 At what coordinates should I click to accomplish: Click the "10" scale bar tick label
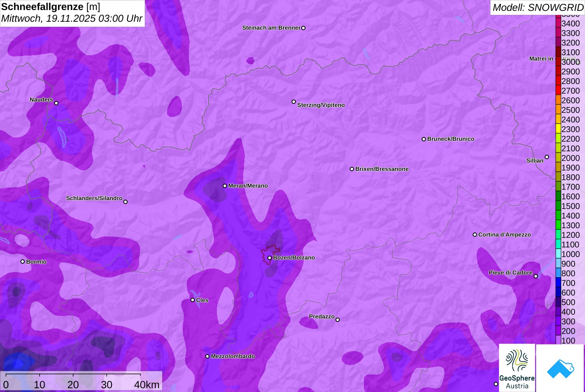click(40, 384)
